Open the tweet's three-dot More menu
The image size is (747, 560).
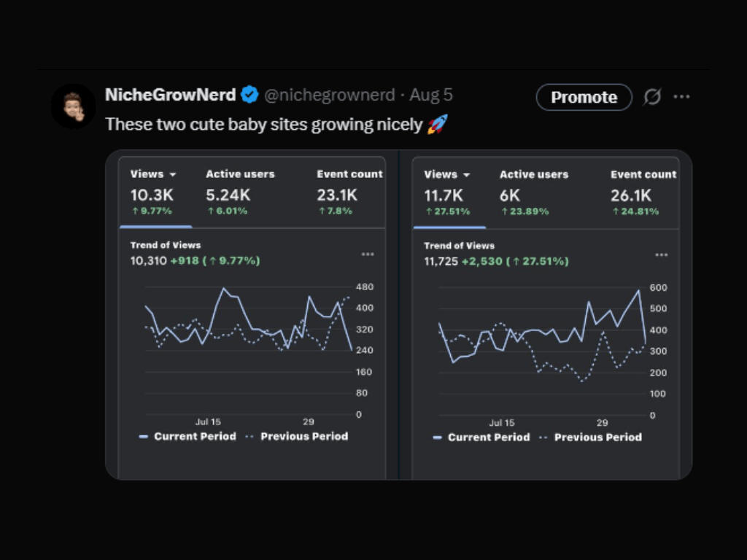click(x=681, y=97)
